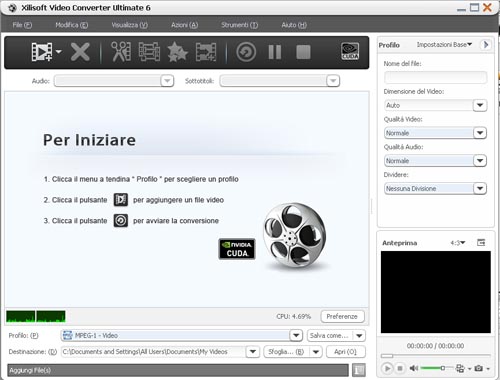Click the NVIDIA CUDA badge
This screenshot has width=500, height=380.
[x=237, y=249]
